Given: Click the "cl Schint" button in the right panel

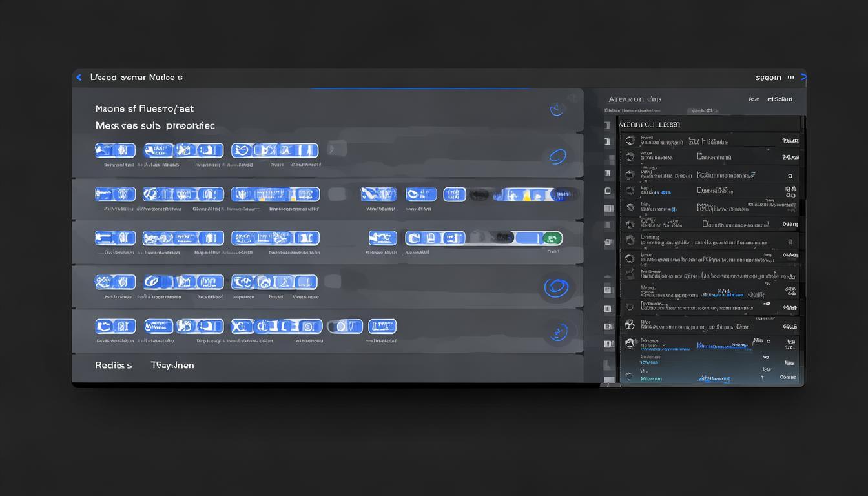Looking at the screenshot, I should tap(780, 99).
